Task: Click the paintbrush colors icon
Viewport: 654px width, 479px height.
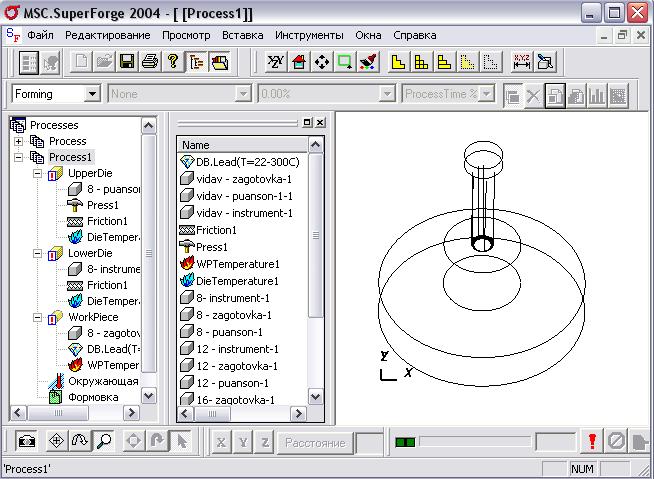Action: click(x=367, y=62)
